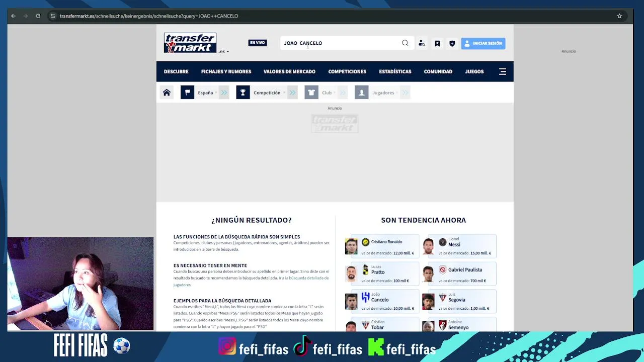This screenshot has height=362, width=644.
Task: Click the Al-Hilal crest beside Cancelo
Action: (365, 297)
